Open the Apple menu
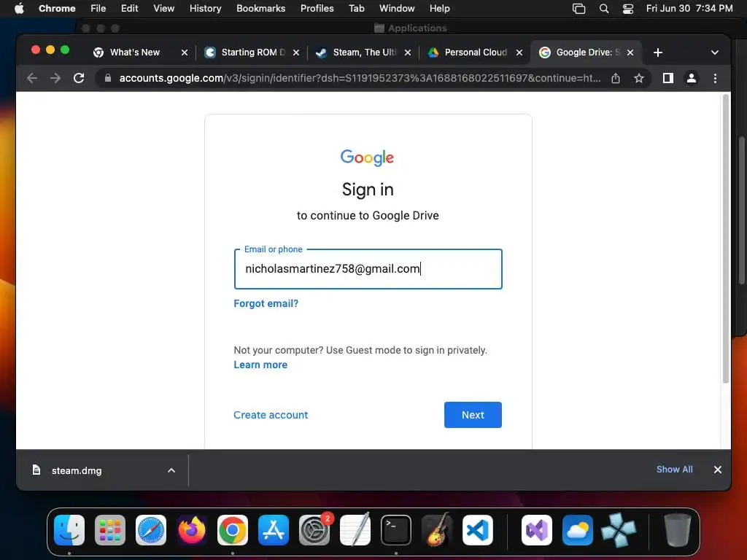This screenshot has height=560, width=747. 19,9
